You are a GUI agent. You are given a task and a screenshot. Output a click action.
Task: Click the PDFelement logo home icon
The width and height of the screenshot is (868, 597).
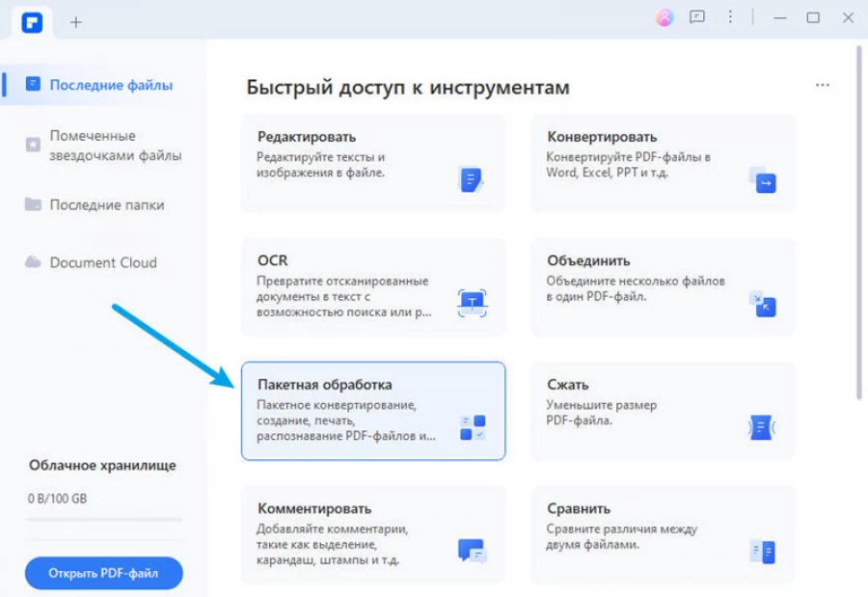click(x=32, y=21)
